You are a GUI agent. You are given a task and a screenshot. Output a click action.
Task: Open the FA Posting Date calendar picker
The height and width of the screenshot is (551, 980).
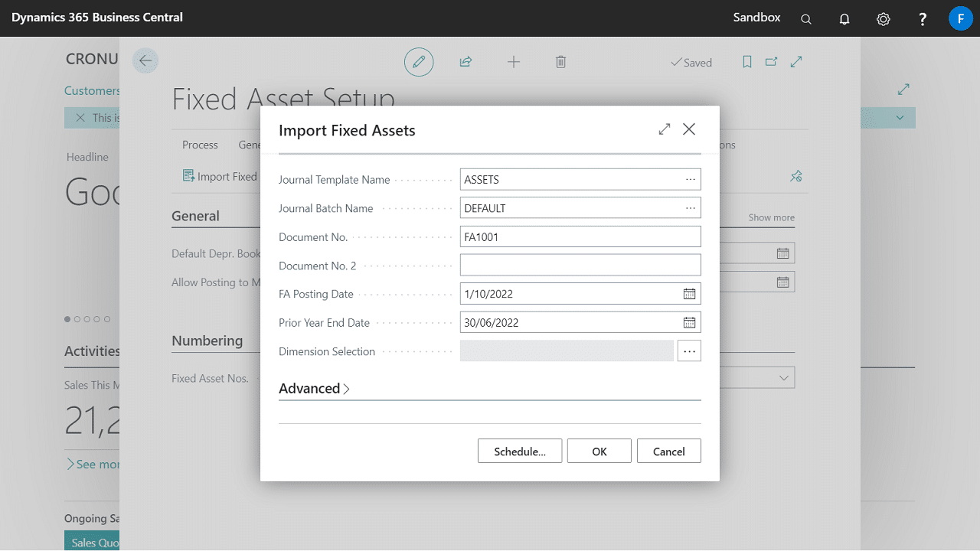[x=689, y=294]
